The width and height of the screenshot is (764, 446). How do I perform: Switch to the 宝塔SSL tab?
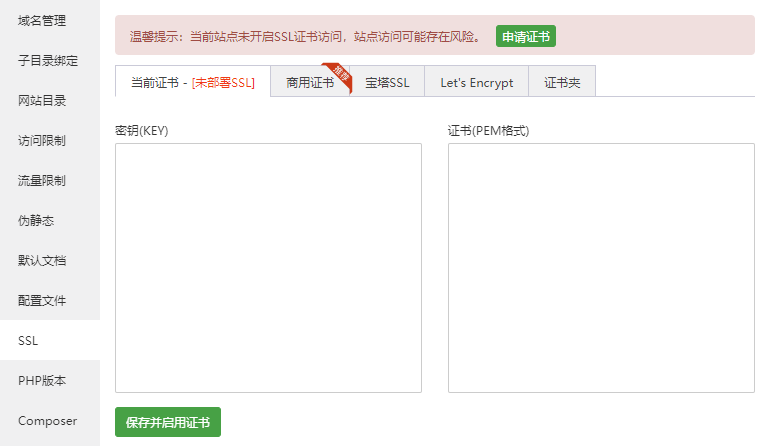coord(387,82)
